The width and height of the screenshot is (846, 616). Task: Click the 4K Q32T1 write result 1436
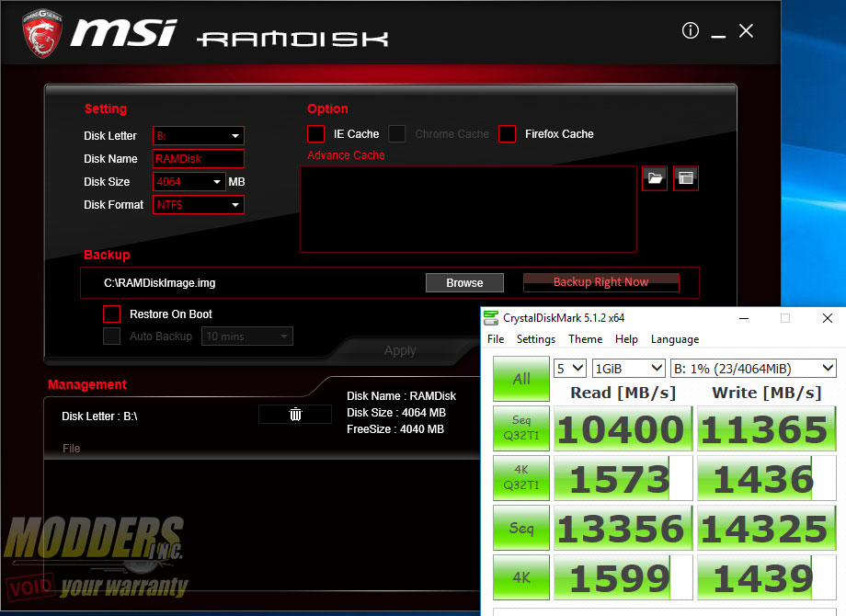pyautogui.click(x=766, y=478)
